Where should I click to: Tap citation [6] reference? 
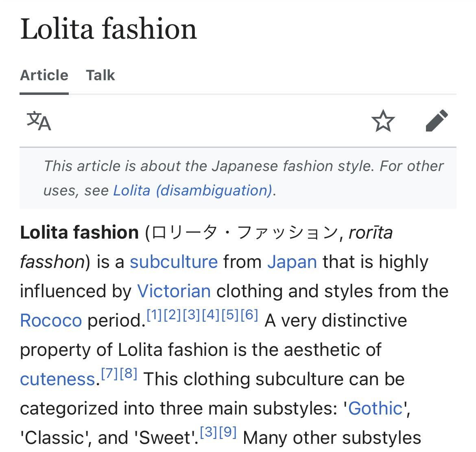click(249, 315)
